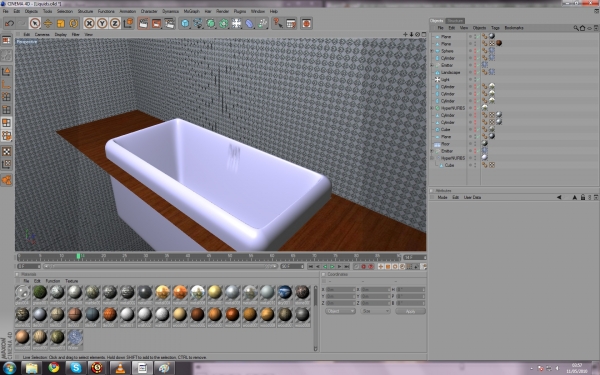The width and height of the screenshot is (600, 375).
Task: Select the Model mode sidebar icon
Action: [x=7, y=71]
